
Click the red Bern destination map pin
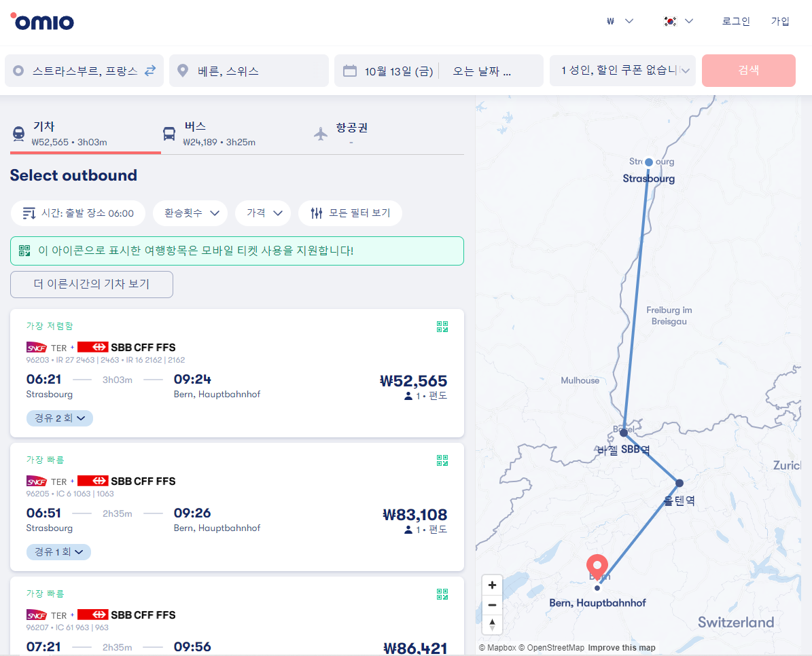[597, 568]
